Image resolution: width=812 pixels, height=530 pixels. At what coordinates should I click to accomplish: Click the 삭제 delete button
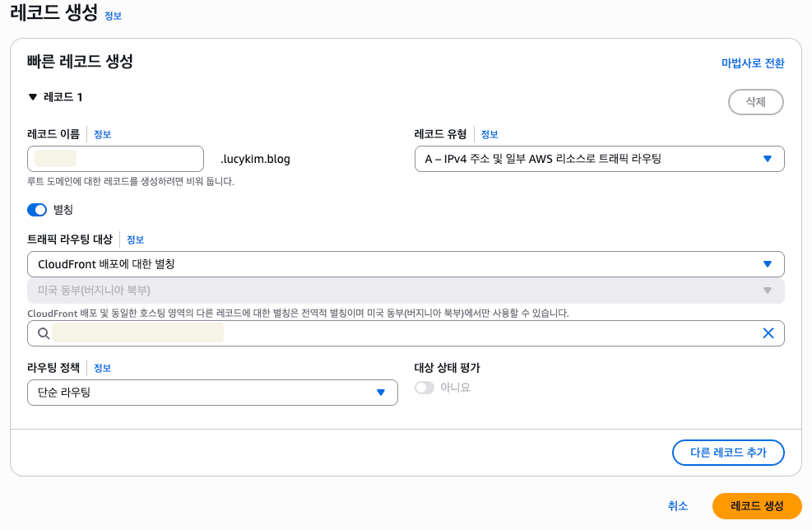tap(755, 102)
